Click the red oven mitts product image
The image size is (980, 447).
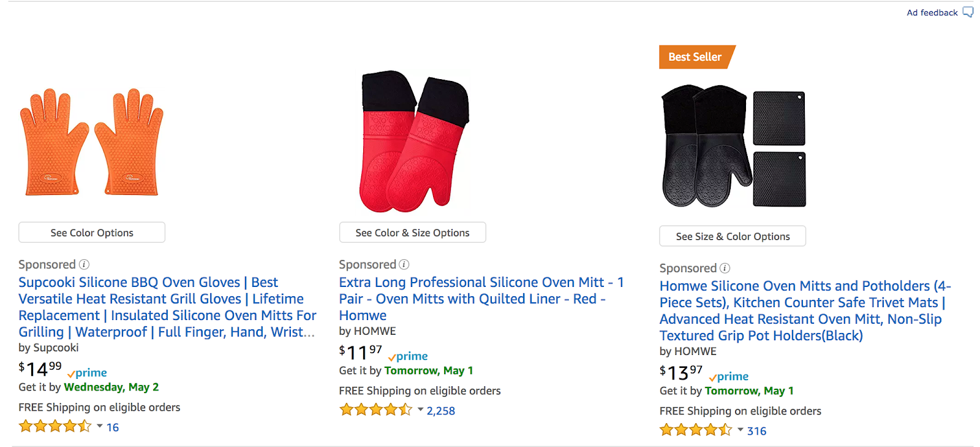tap(414, 142)
